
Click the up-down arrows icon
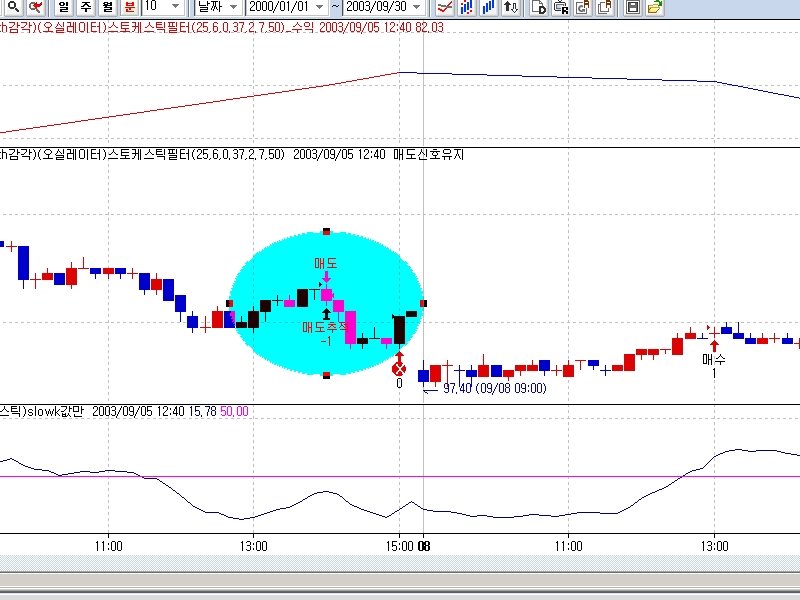click(x=511, y=6)
